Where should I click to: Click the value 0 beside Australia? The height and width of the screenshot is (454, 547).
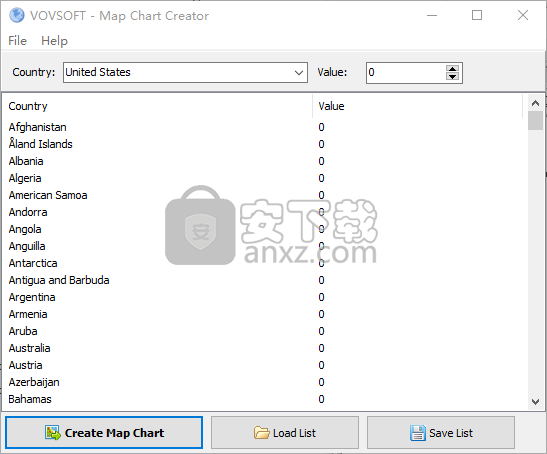pos(321,348)
